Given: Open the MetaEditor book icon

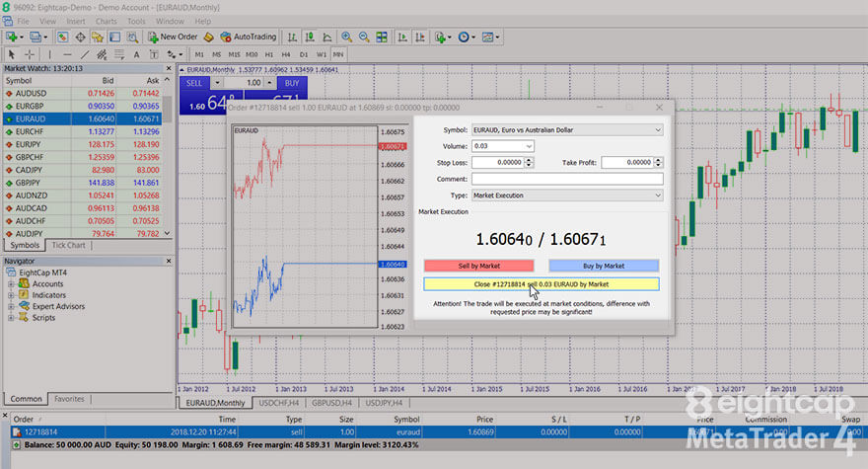Looking at the screenshot, I should 209,38.
